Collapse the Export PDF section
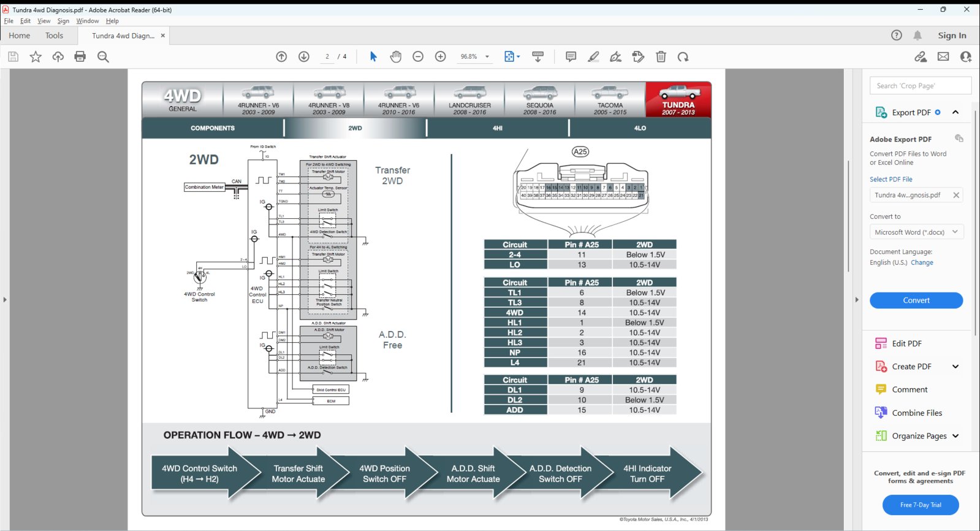 (955, 112)
